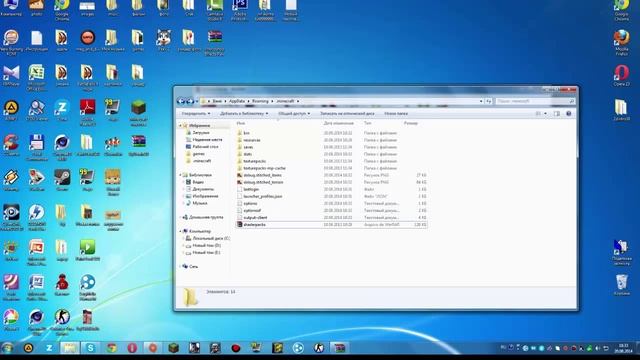Collapse the Компьютер tree node
Screen dimensions: 640x360
click(x=180, y=231)
